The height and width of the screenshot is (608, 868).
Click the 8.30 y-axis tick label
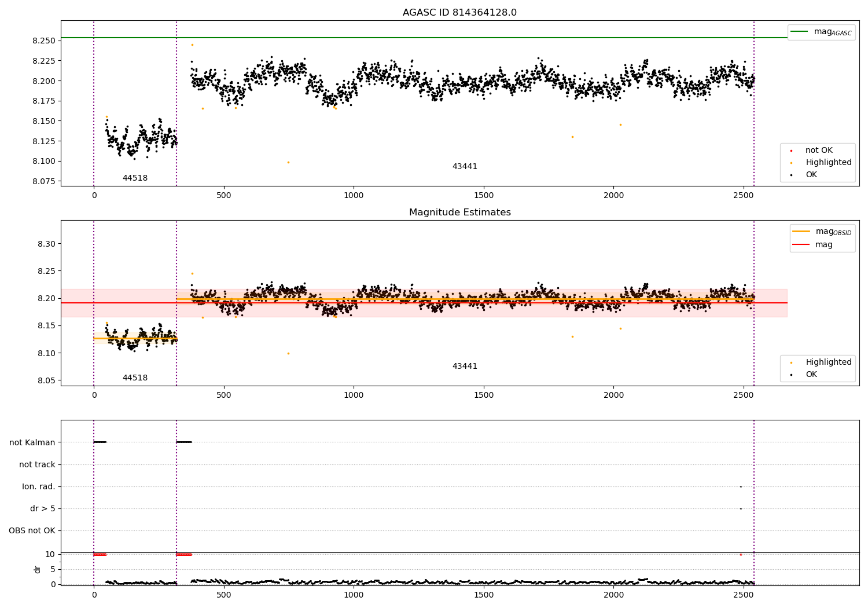click(46, 244)
